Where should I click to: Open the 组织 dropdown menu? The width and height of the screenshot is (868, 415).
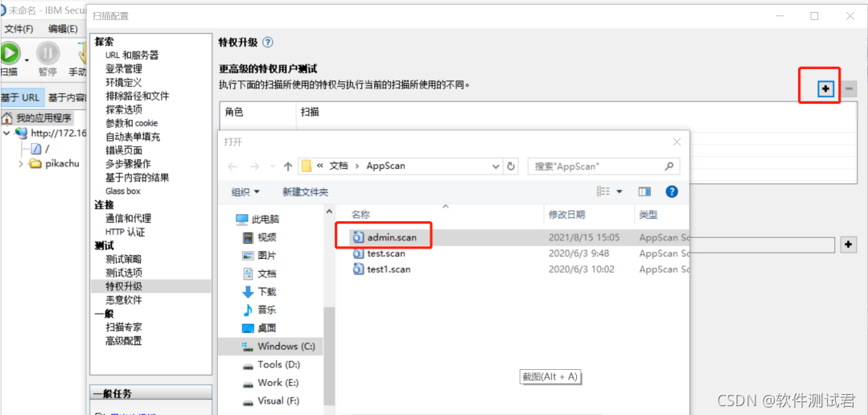(246, 192)
